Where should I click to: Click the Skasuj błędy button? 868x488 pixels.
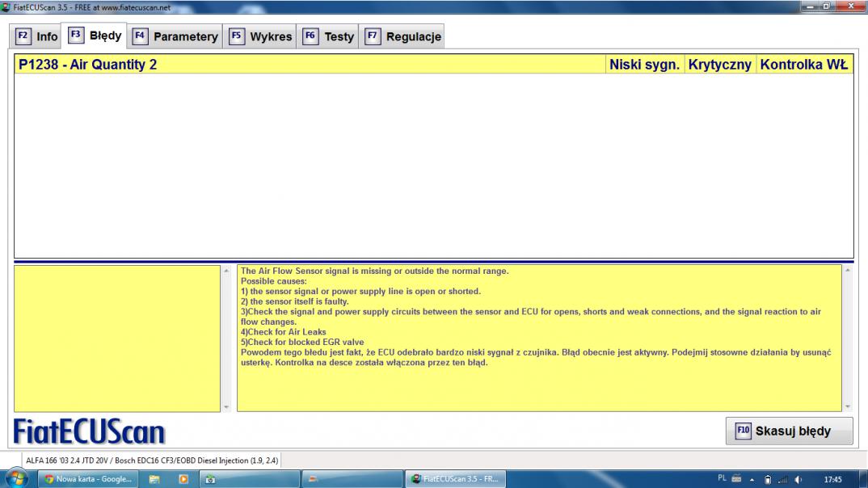pyautogui.click(x=789, y=431)
